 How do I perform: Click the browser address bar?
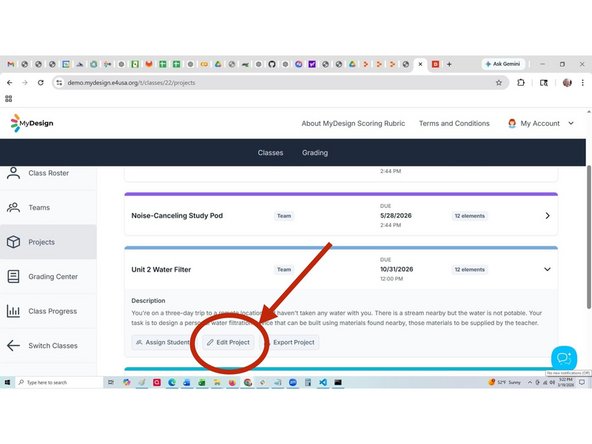pyautogui.click(x=279, y=83)
